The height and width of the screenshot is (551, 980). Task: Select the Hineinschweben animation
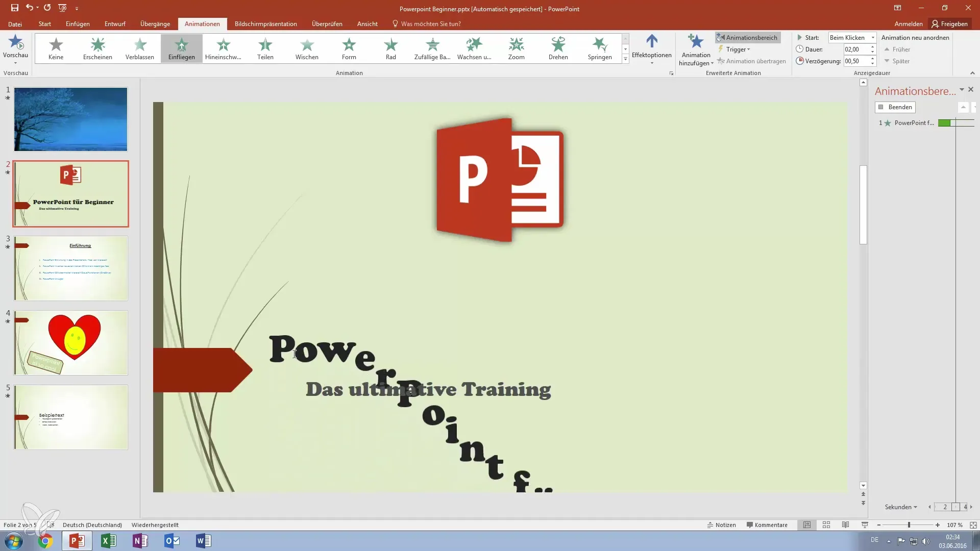tap(223, 49)
